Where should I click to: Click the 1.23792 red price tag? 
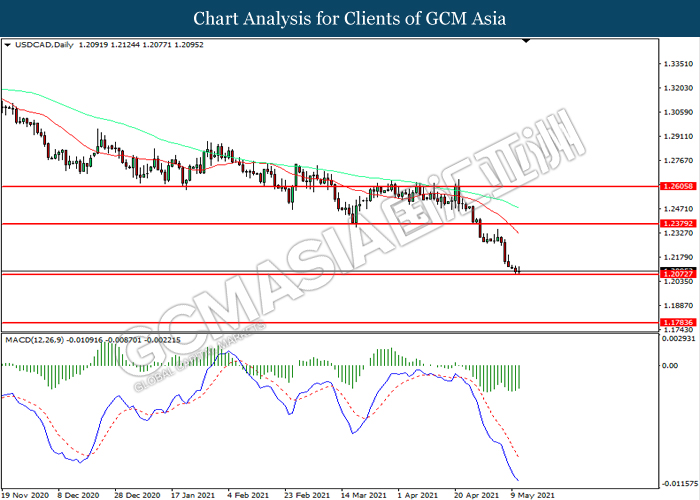pos(677,223)
